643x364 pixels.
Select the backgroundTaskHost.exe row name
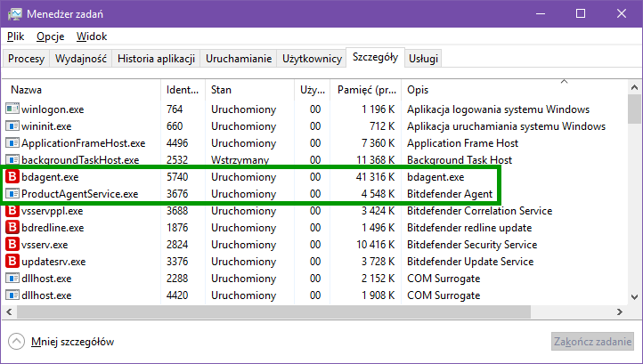(80, 160)
